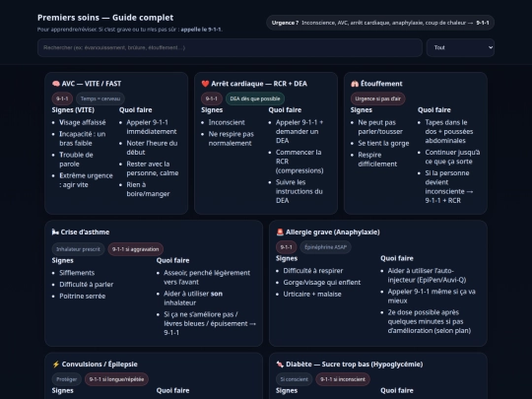Click the 9-1-1 badge in AVC card
The width and height of the screenshot is (532, 399).
pos(62,99)
